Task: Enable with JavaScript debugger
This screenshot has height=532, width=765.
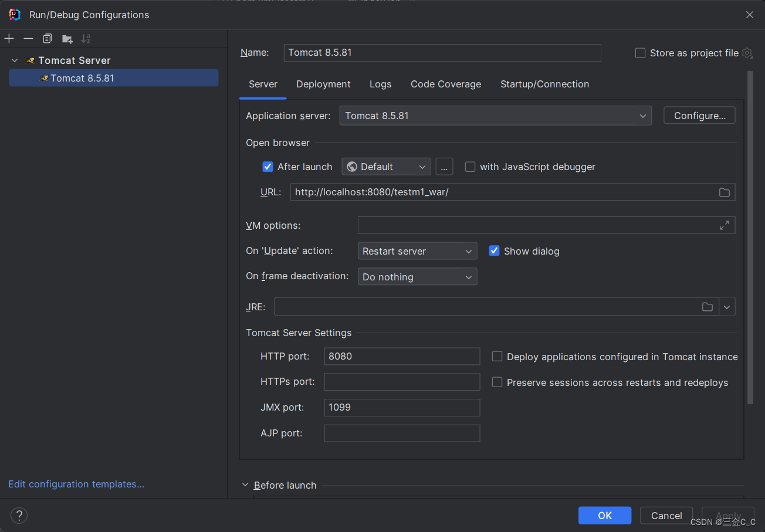Action: click(x=470, y=167)
